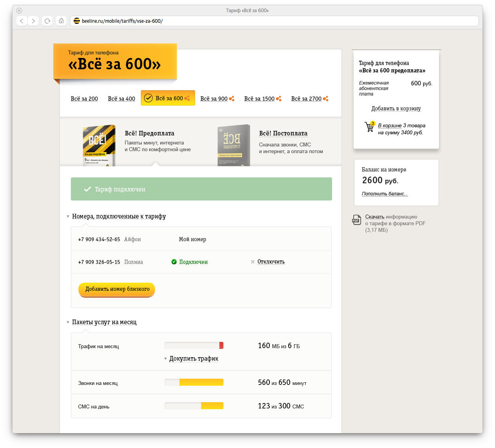Click the browser back arrow button

click(22, 21)
